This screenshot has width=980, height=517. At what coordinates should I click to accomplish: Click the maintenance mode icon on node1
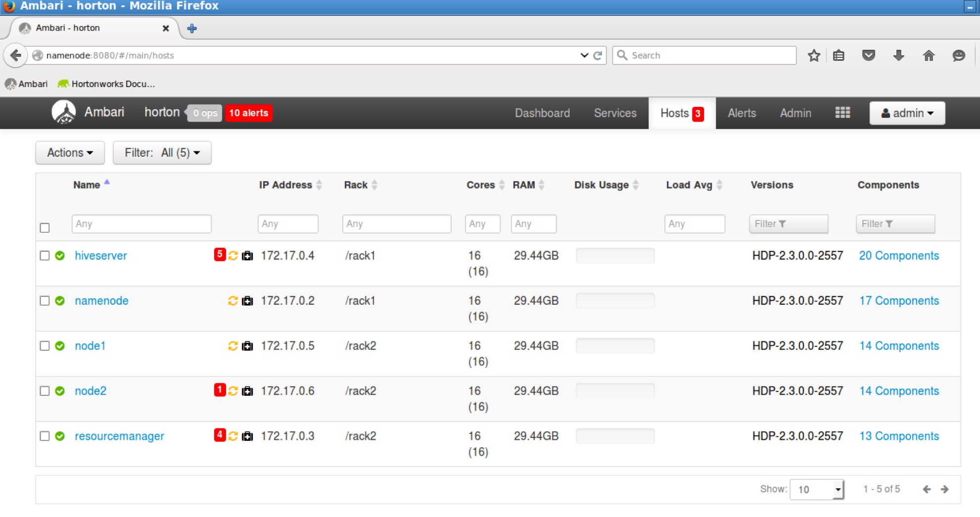click(247, 346)
